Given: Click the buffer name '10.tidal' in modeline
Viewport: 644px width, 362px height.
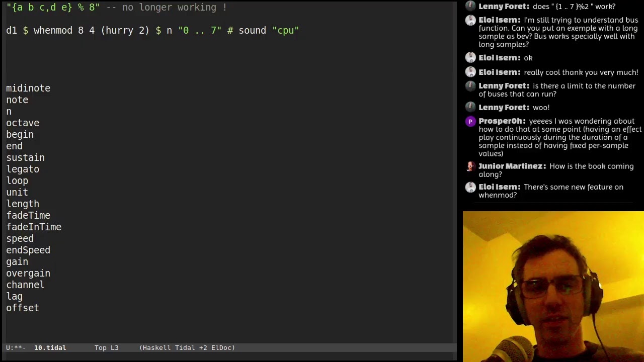Looking at the screenshot, I should (50, 348).
